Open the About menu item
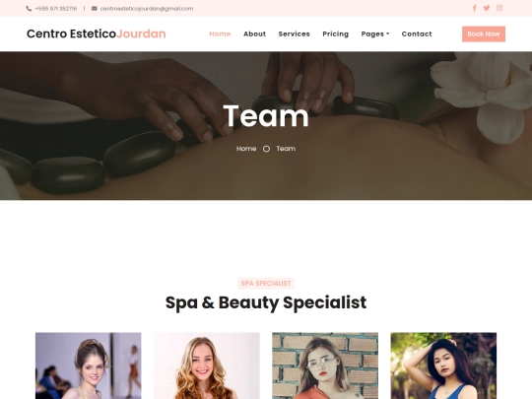Image resolution: width=532 pixels, height=399 pixels. click(254, 33)
